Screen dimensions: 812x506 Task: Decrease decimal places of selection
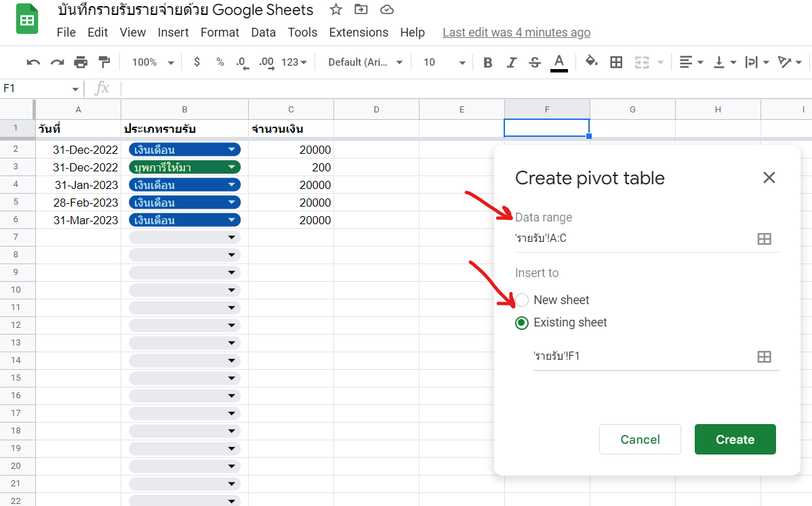[241, 62]
